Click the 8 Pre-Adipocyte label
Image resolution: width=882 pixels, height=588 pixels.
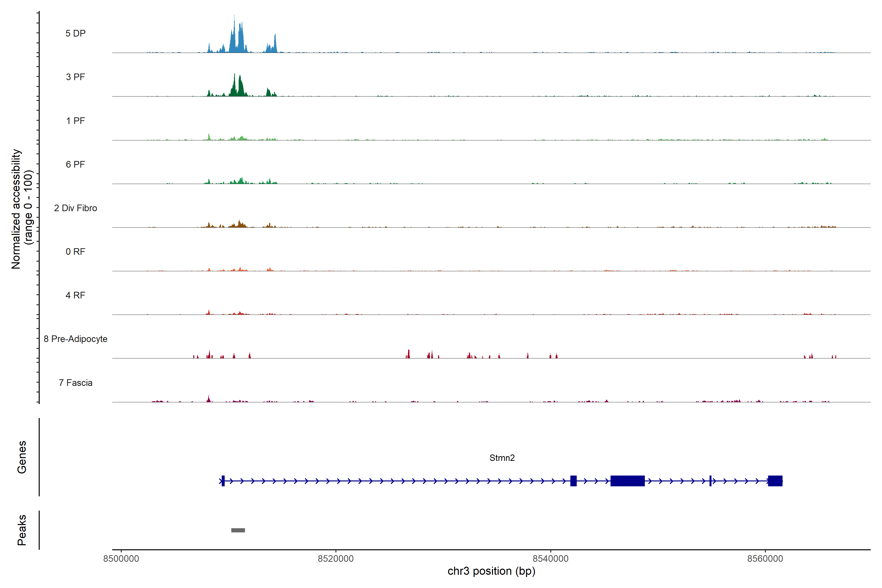(x=75, y=339)
